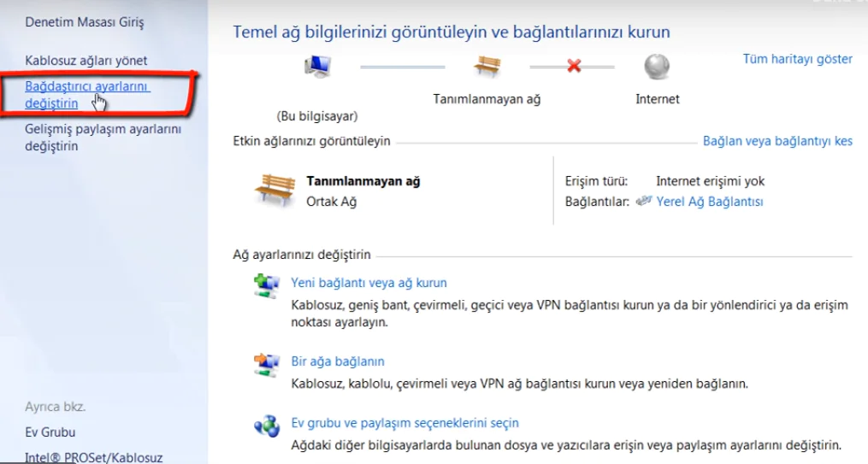This screenshot has width=868, height=464.
Task: Open Denetim Masası Giriş link
Action: [84, 23]
